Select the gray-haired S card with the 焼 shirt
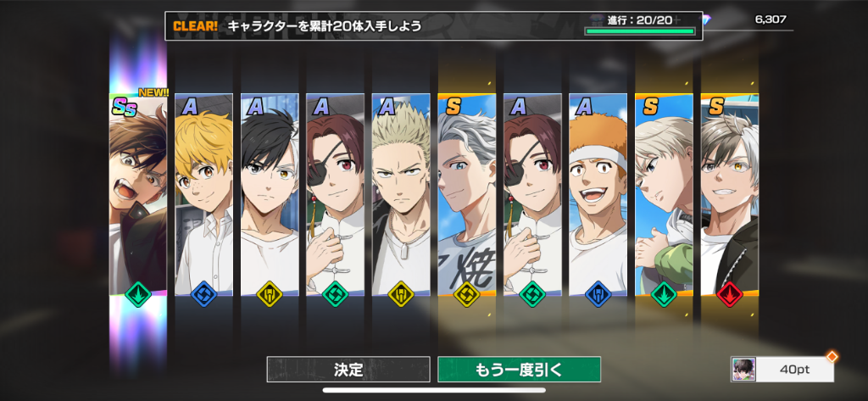 (467, 194)
